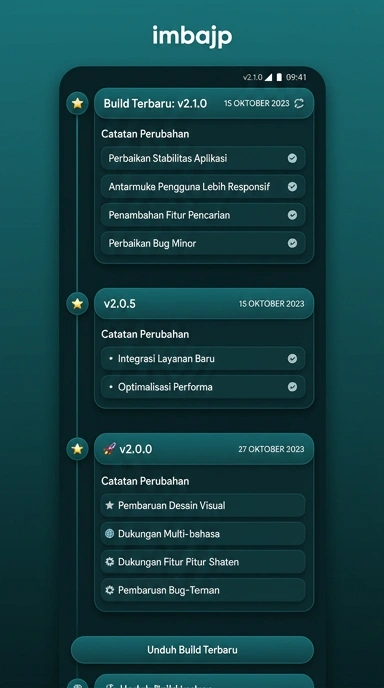
Task: Click the star marker next to v2.0.0
Action: 77,448
